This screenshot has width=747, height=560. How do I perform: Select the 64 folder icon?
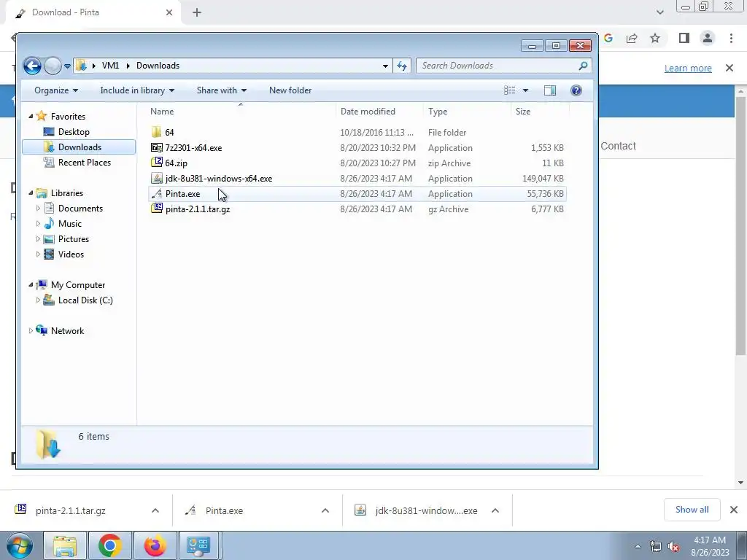pyautogui.click(x=156, y=132)
